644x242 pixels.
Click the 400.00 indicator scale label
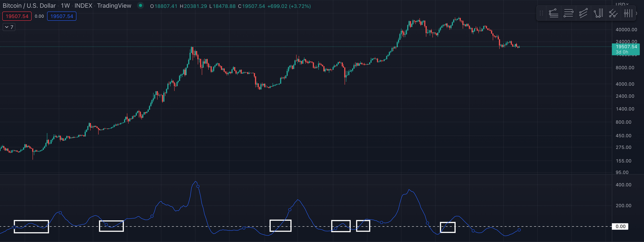click(x=624, y=185)
